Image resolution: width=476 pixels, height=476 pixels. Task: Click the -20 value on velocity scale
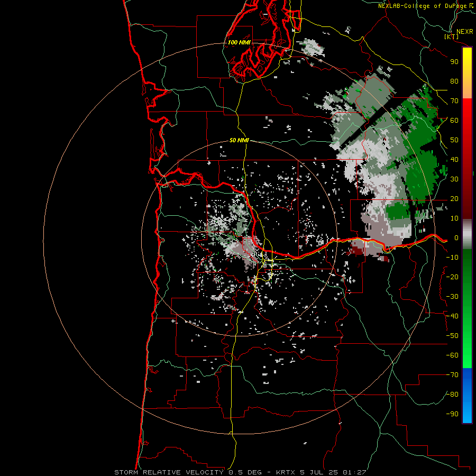[x=452, y=277]
